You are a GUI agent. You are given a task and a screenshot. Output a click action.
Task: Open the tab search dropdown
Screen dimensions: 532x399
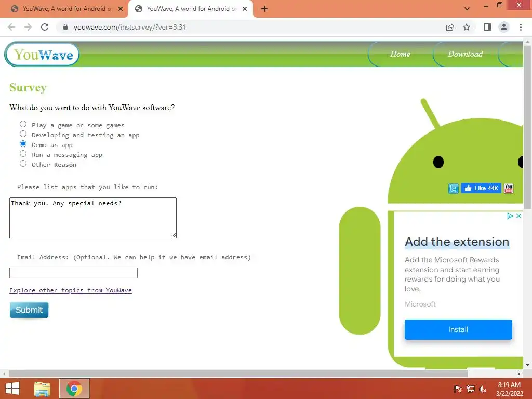[x=467, y=9]
